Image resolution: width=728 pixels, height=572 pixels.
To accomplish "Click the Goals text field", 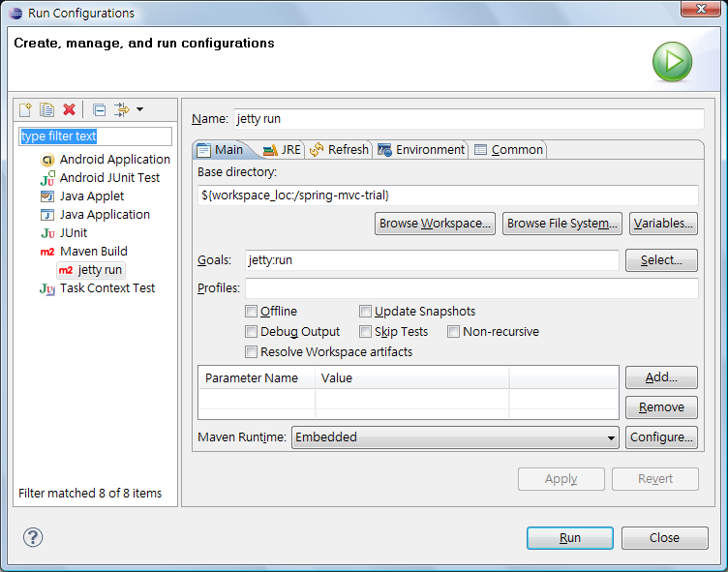I will 432,260.
